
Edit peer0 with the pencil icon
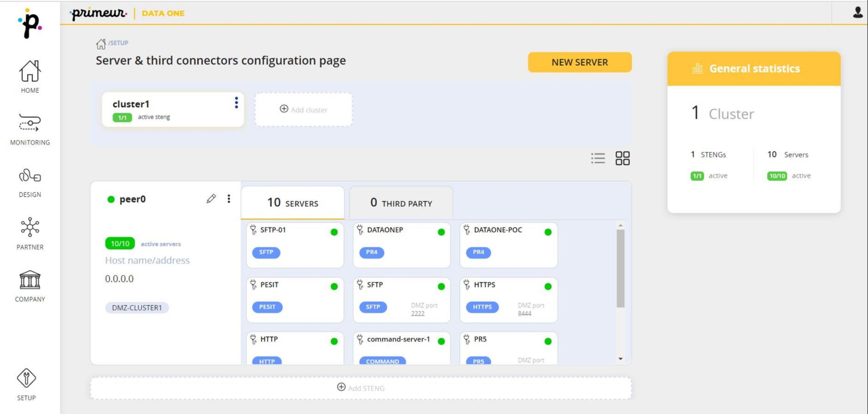tap(211, 199)
